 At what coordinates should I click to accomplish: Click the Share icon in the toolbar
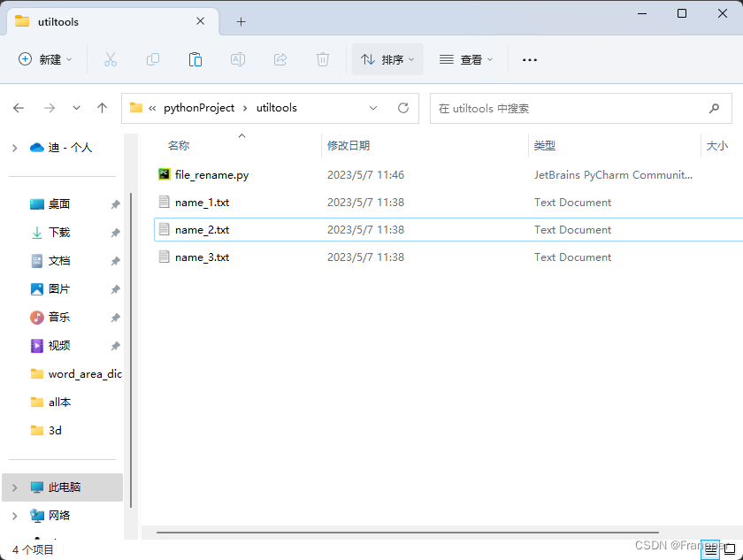pyautogui.click(x=280, y=59)
